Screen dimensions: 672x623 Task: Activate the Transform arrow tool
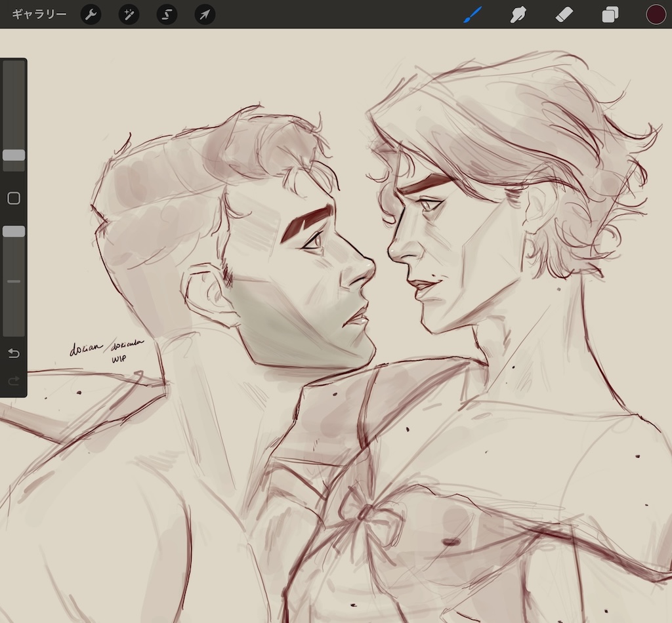(x=205, y=14)
